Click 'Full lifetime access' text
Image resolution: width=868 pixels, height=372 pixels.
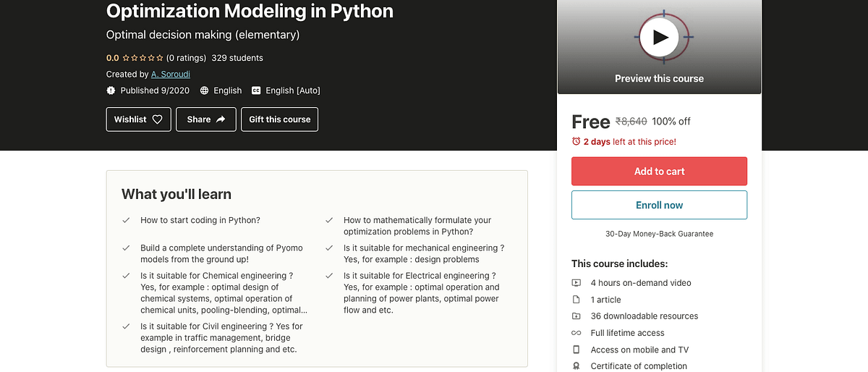click(x=627, y=333)
